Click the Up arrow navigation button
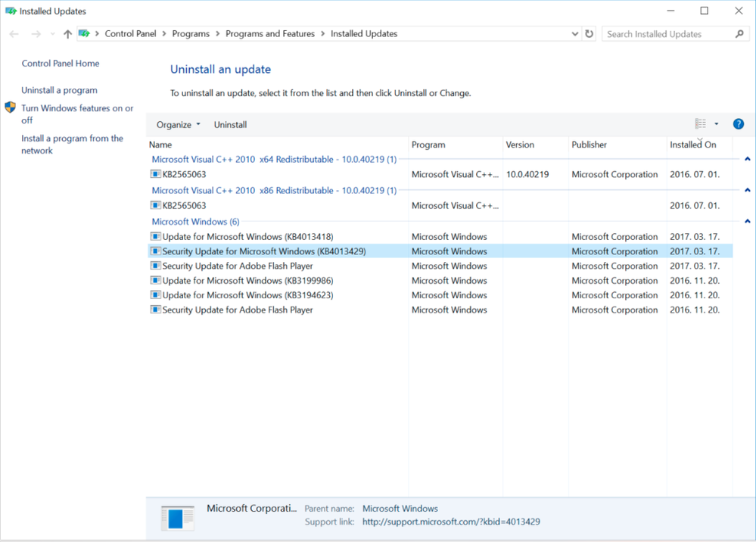The width and height of the screenshot is (756, 542). (x=68, y=34)
